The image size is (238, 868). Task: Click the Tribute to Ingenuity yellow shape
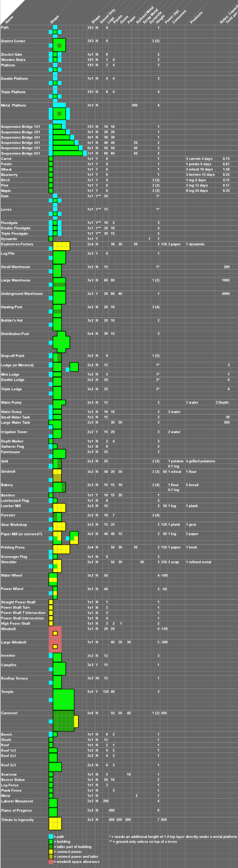tap(55, 823)
